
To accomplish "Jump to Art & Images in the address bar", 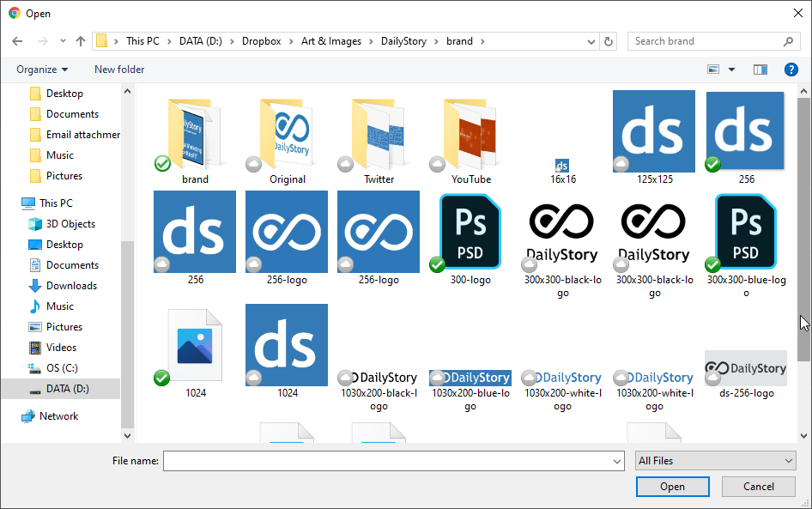I will tap(331, 41).
